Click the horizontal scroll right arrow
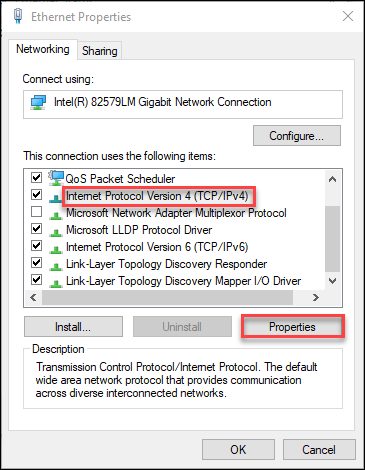This screenshot has height=470, width=365. click(x=316, y=297)
